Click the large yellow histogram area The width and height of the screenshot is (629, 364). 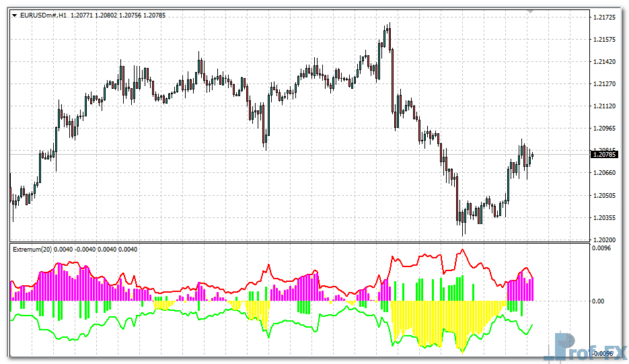click(437, 320)
